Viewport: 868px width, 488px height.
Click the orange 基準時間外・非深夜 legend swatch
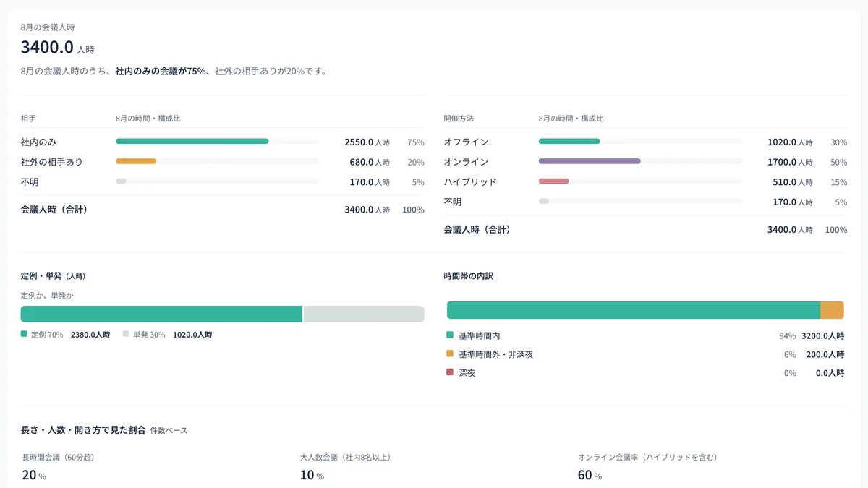tap(450, 354)
